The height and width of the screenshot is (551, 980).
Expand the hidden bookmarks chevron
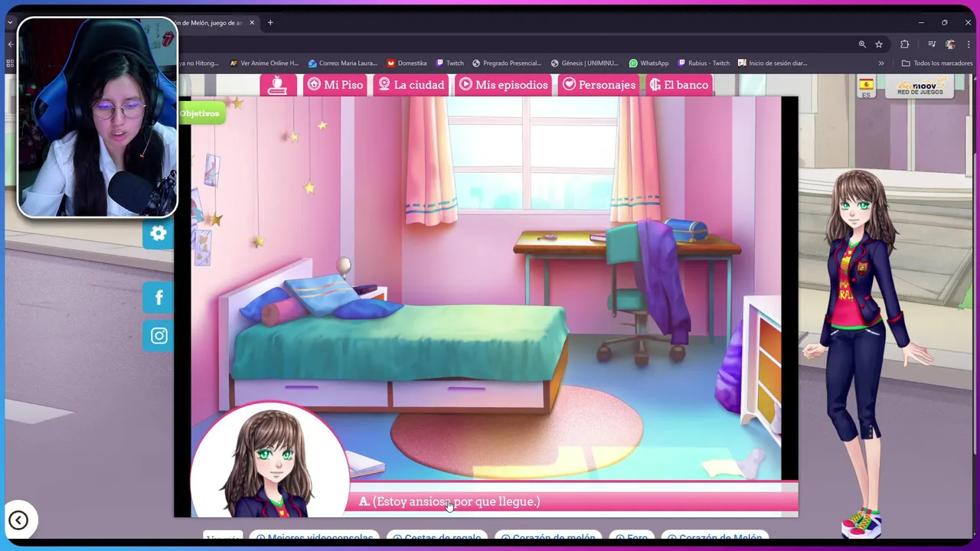click(881, 64)
